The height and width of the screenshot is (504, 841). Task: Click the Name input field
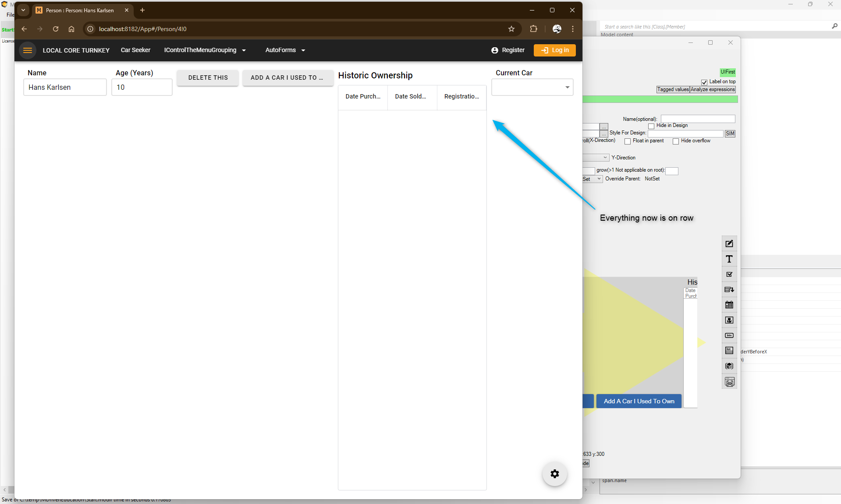(x=65, y=88)
